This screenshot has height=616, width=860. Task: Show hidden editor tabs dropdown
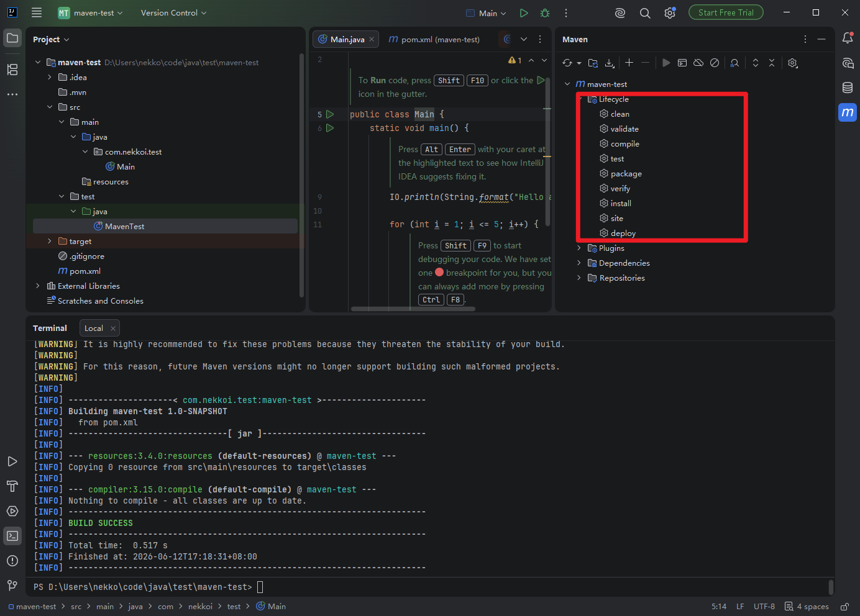[x=524, y=39]
